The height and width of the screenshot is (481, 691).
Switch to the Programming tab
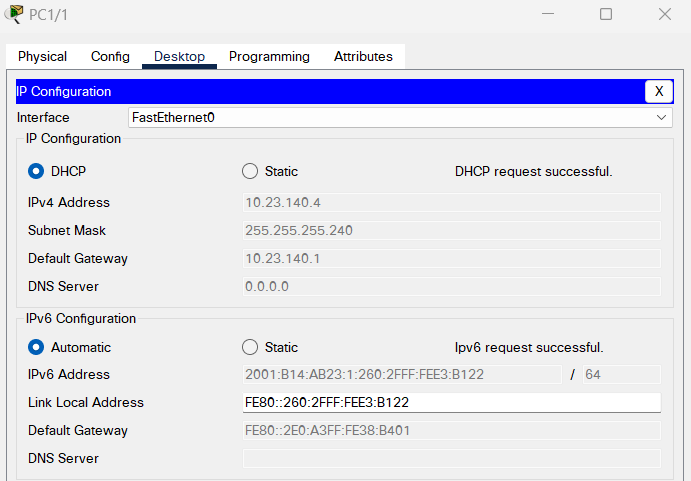pyautogui.click(x=269, y=56)
